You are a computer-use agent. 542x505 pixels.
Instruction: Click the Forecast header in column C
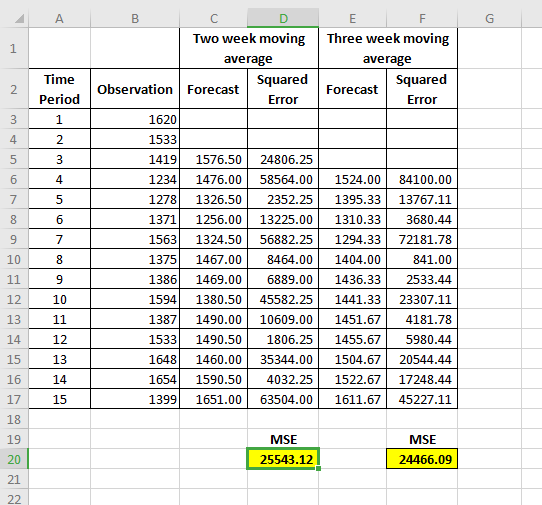click(214, 89)
